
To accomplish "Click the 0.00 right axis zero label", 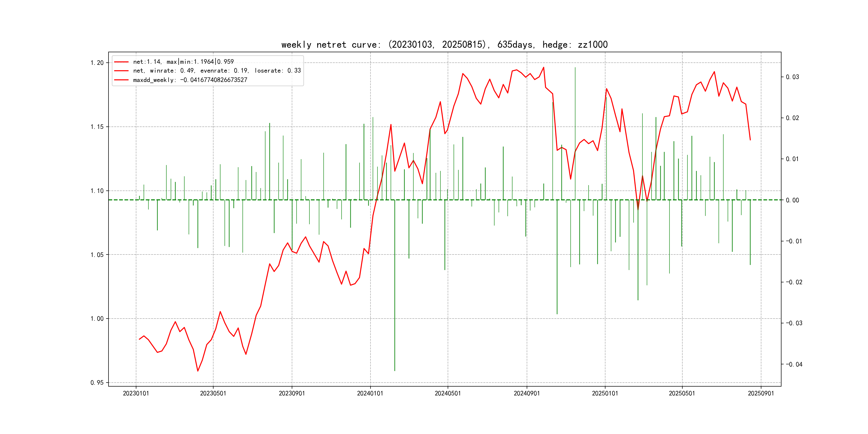I will 792,200.
